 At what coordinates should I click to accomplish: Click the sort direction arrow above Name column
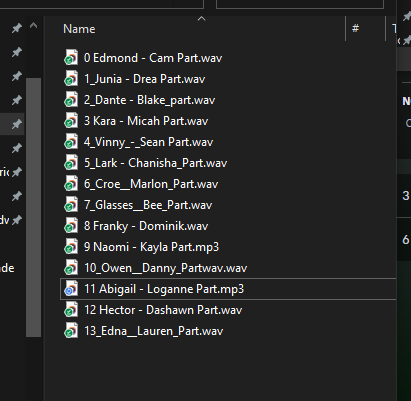201,19
